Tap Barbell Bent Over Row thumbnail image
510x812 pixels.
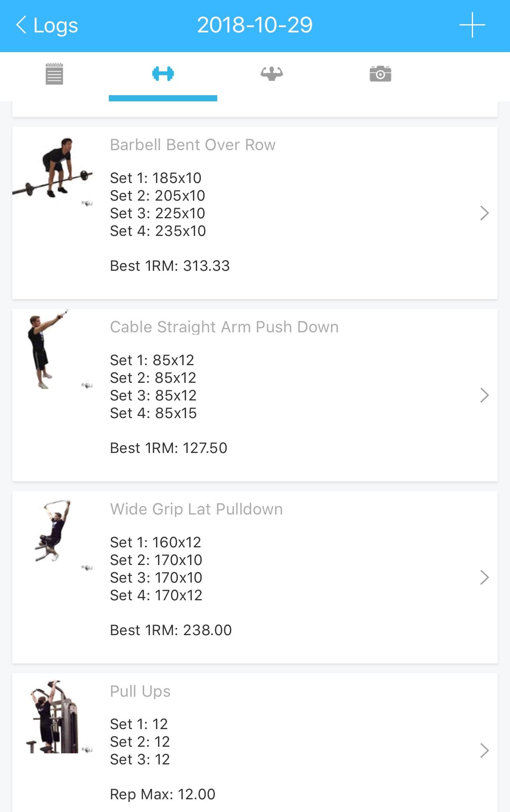point(53,168)
